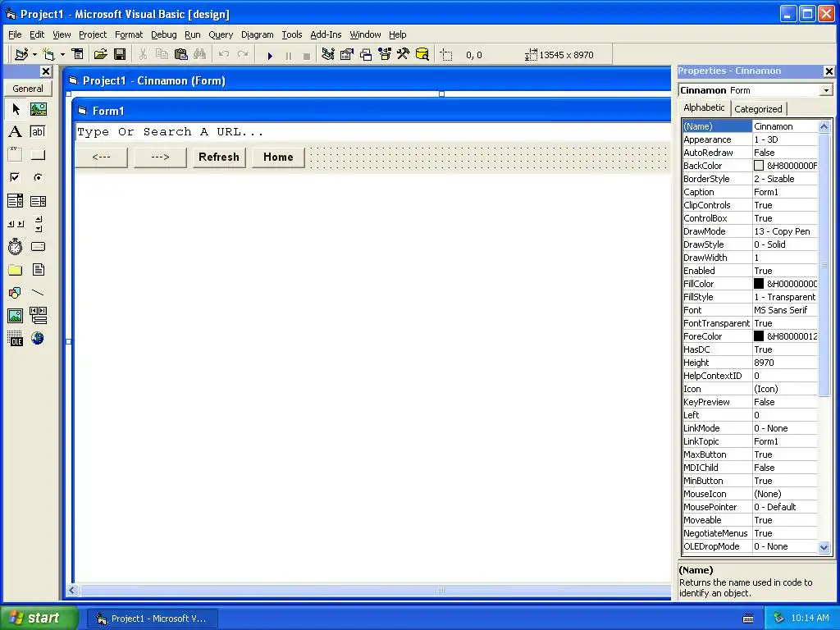The image size is (840, 630).
Task: Click the End stop toolbar button
Action: click(x=307, y=55)
